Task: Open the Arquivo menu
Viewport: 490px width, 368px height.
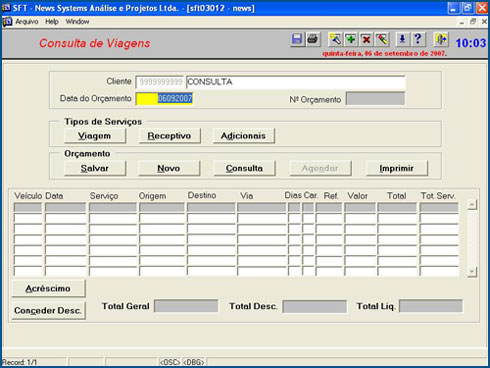Action: coord(27,22)
